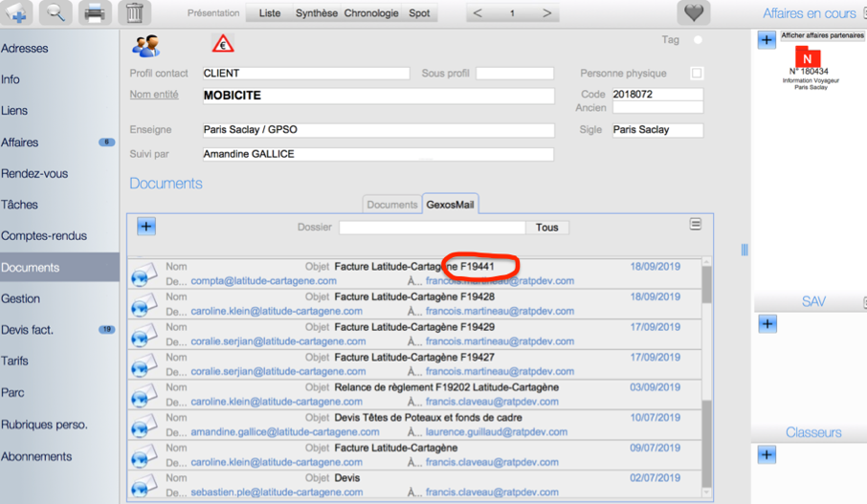Click the printer icon

(95, 13)
